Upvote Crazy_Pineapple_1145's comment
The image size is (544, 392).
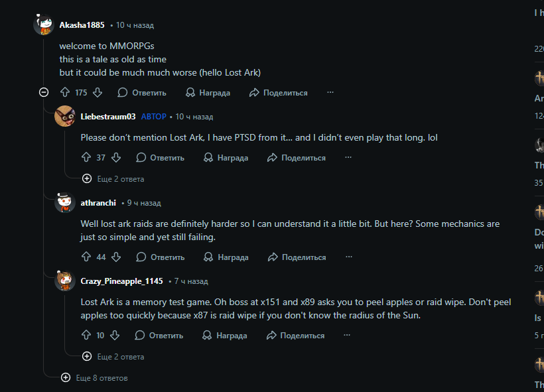86,336
